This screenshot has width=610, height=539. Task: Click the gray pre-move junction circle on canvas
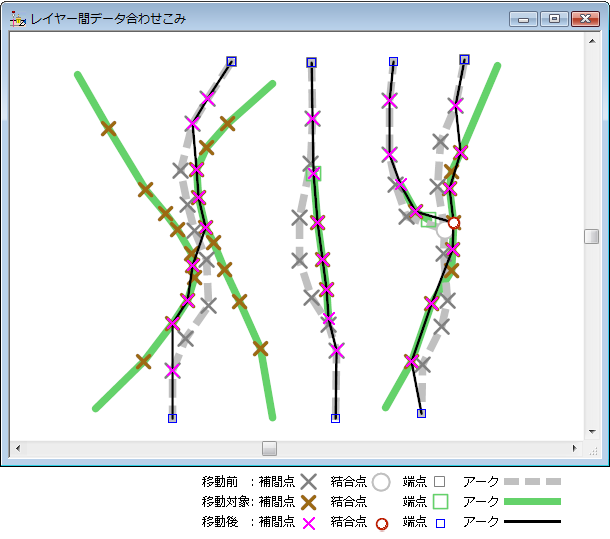pyautogui.click(x=444, y=230)
